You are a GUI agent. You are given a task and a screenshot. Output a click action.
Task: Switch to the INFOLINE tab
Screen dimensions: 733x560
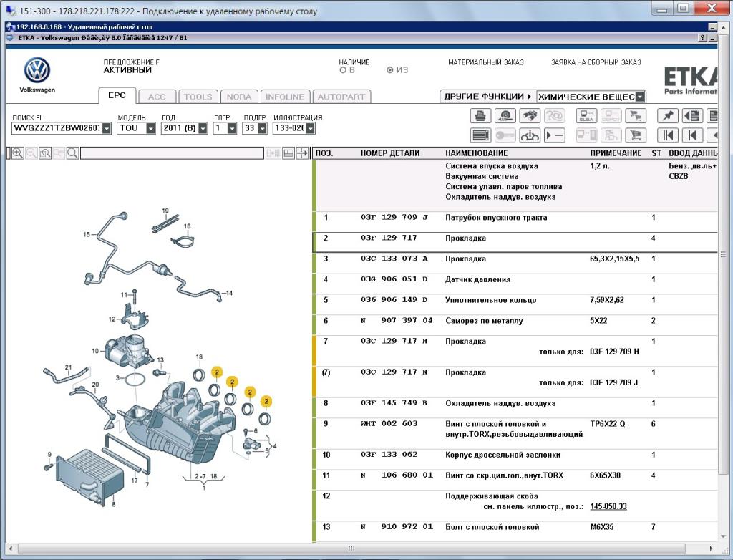(285, 97)
